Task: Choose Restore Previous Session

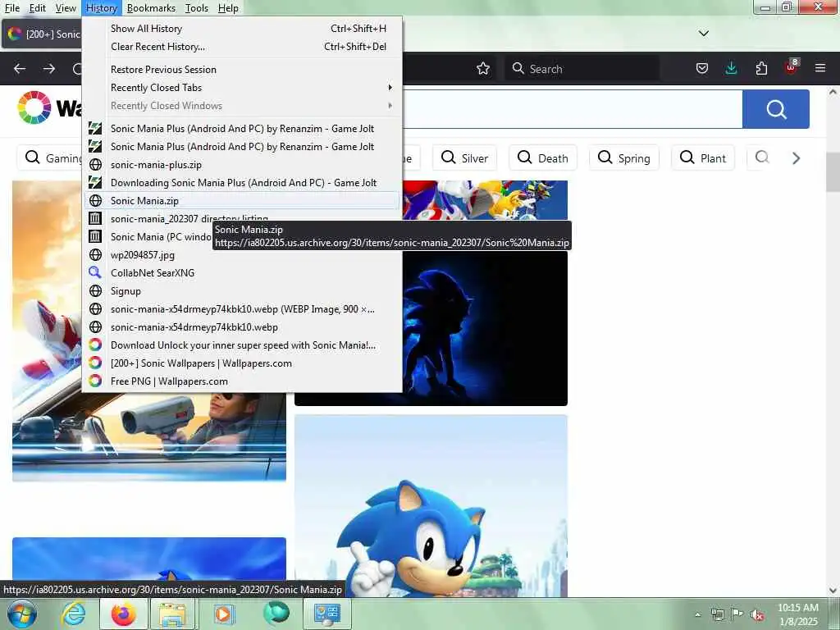Action: click(x=242, y=70)
